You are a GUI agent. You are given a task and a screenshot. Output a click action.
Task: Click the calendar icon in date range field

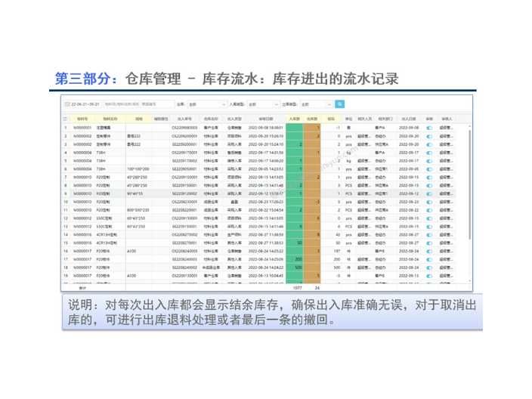click(x=67, y=104)
